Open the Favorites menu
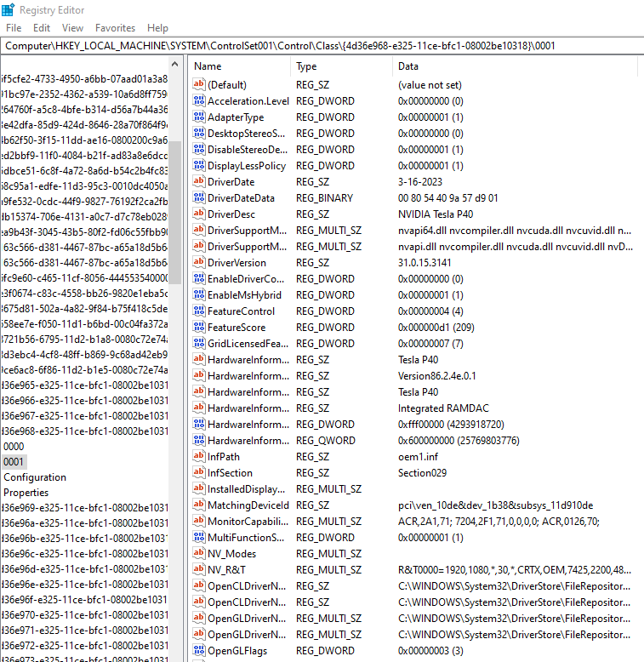Image resolution: width=644 pixels, height=662 pixels. 115,28
